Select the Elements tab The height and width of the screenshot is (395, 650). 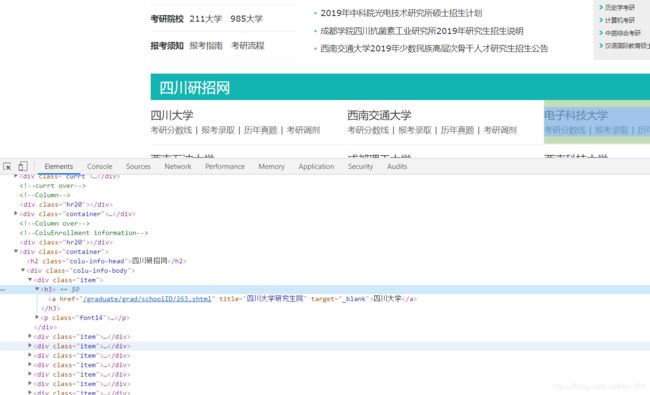[58, 166]
